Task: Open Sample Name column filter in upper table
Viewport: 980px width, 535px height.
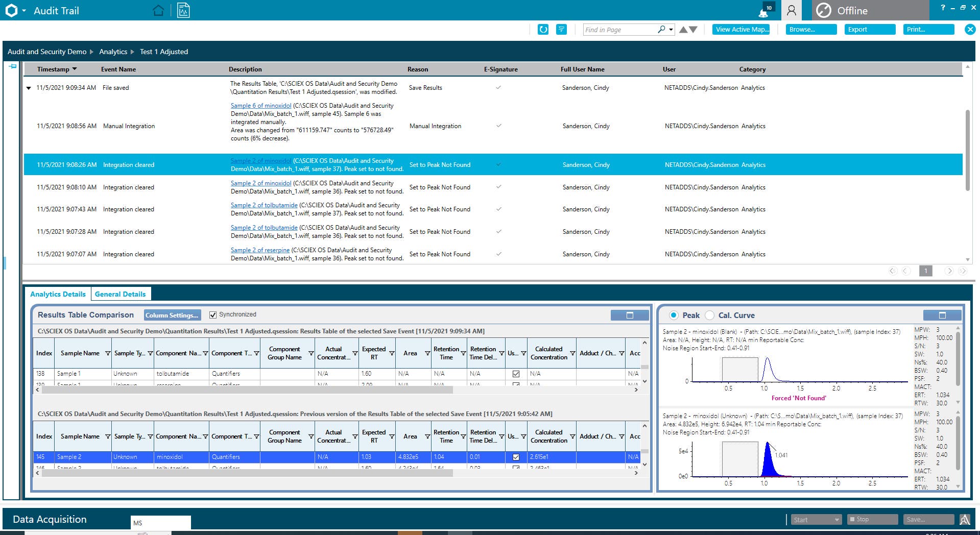Action: (x=108, y=353)
